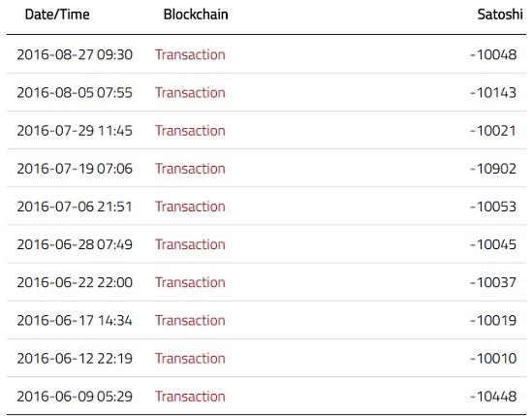532x416 pixels.
Task: Select the -10048 satoshi amount
Action: click(x=493, y=54)
